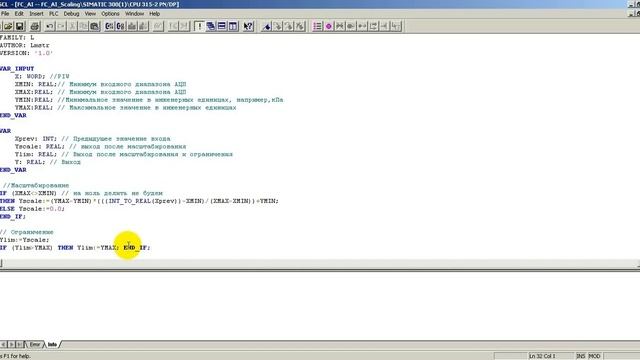This screenshot has width=640, height=360.
Task: Click the 'Xprev: INT;' variable line
Action: click(93, 139)
